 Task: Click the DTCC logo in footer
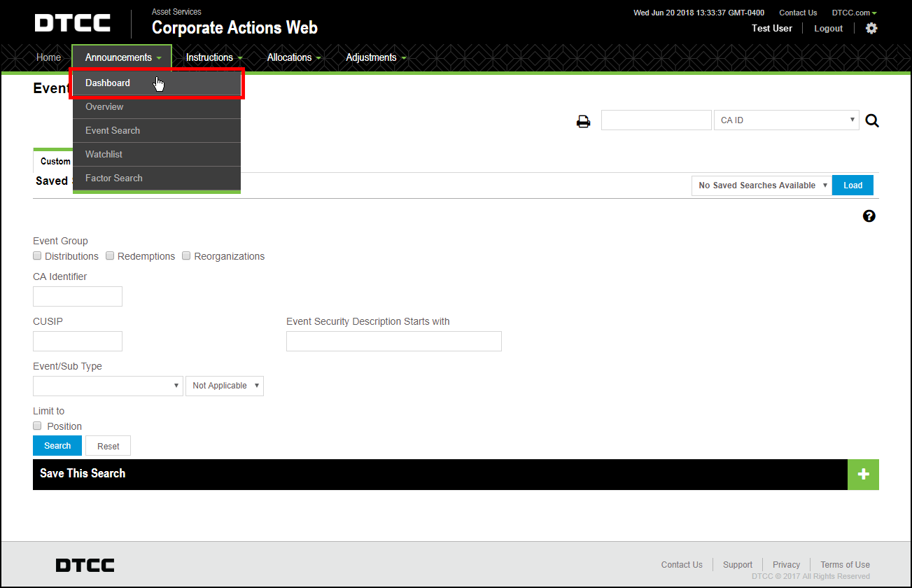point(85,565)
